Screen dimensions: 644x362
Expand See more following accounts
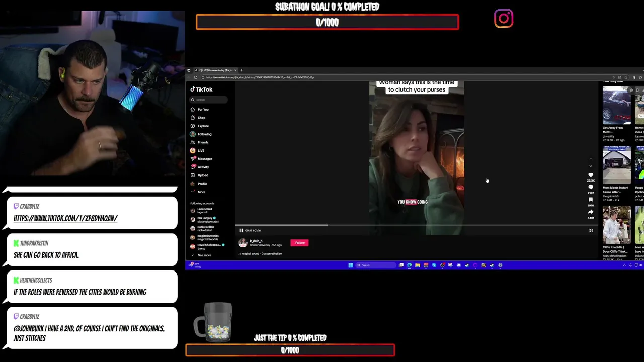click(204, 255)
